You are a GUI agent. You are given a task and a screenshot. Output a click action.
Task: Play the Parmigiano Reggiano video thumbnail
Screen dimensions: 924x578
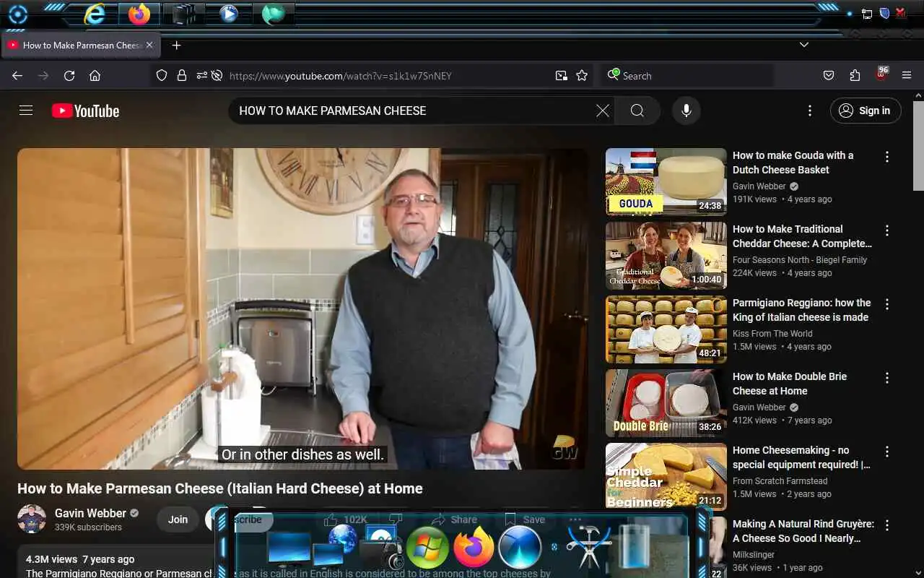coord(666,329)
